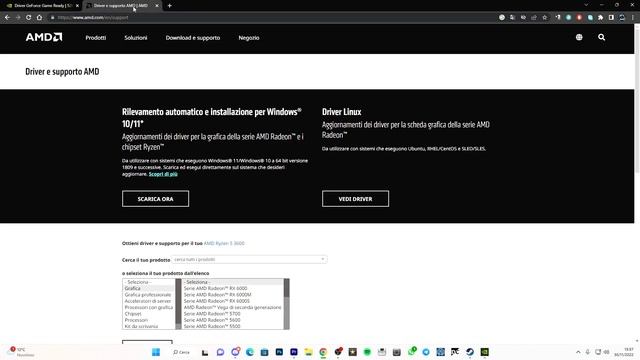Open WhatsApp icon in taskbar

[x=411, y=351]
